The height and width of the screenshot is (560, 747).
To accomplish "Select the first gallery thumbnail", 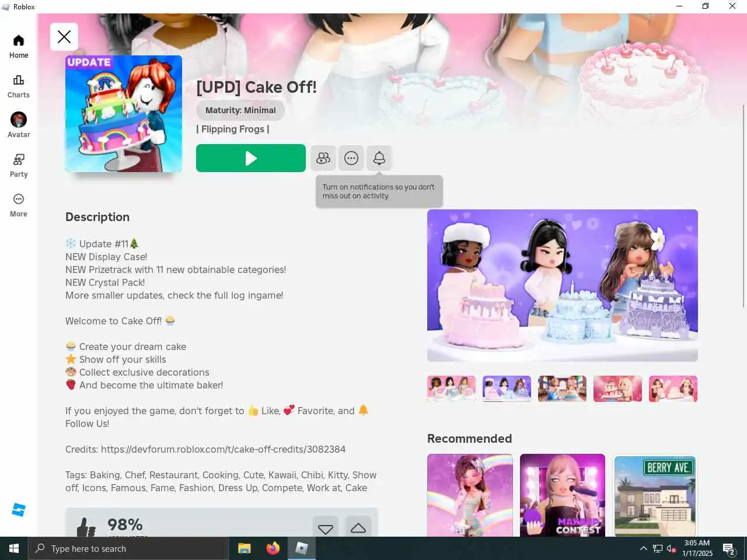I will (x=452, y=388).
